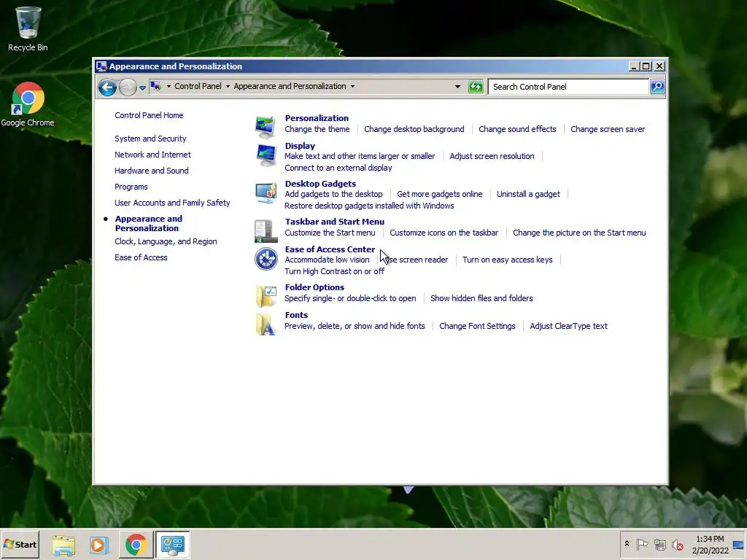This screenshot has width=747, height=560.
Task: Expand arrow after Control Panel breadcrumb
Action: (x=228, y=87)
